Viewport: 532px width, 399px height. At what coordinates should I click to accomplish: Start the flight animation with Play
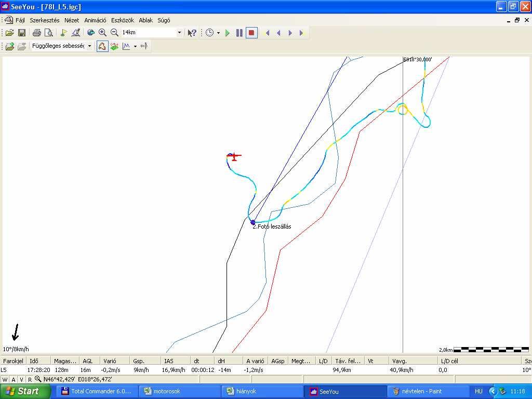pos(228,33)
